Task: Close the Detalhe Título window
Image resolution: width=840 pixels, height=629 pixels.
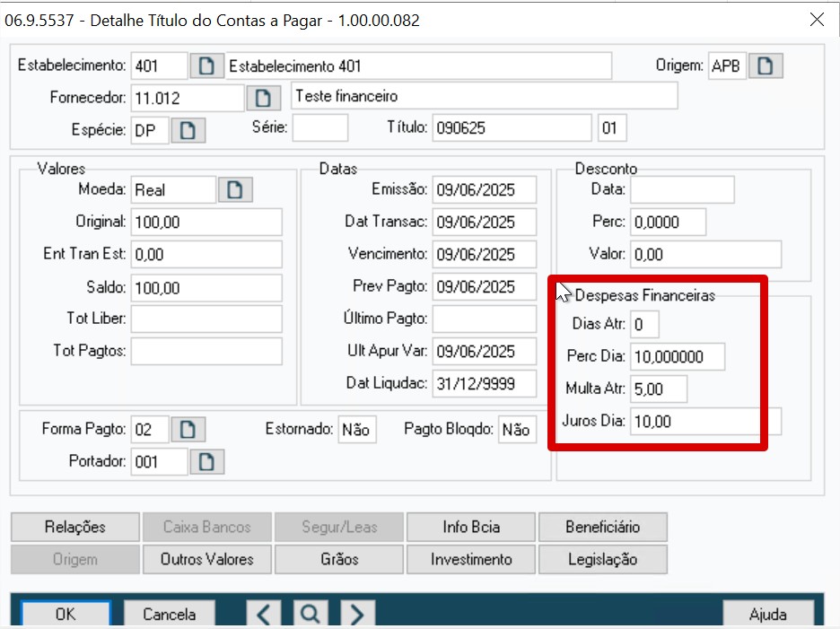Action: point(817,20)
